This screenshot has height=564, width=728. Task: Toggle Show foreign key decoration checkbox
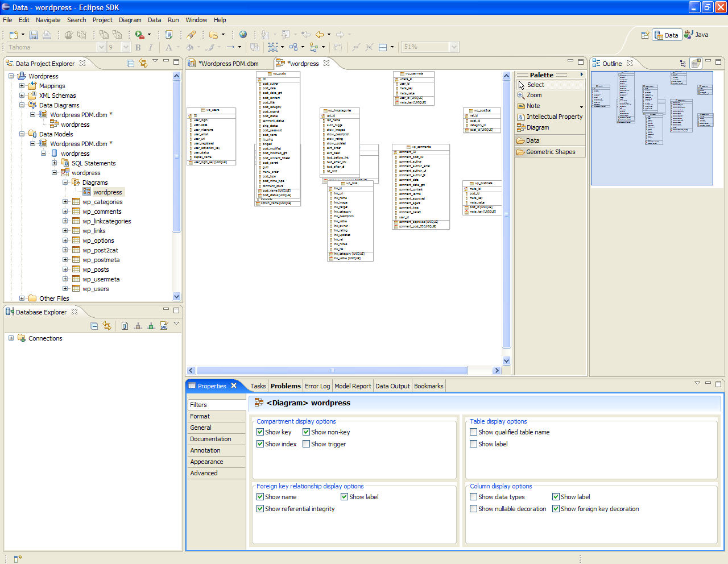[556, 509]
